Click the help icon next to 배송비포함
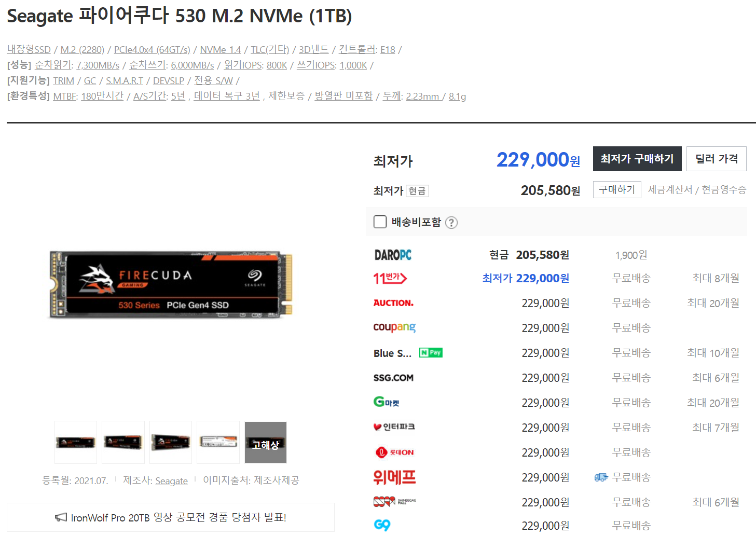 click(x=451, y=223)
